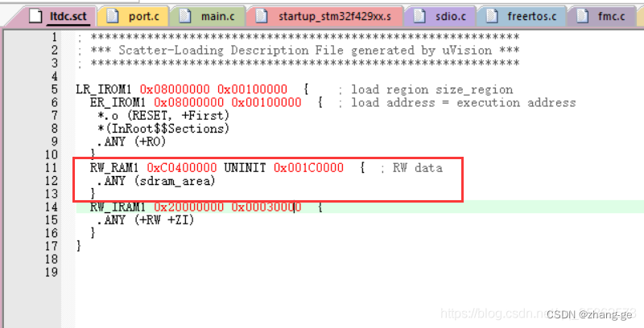Click the file icon on main.c tab
This screenshot has width=644, height=328.
tap(185, 16)
